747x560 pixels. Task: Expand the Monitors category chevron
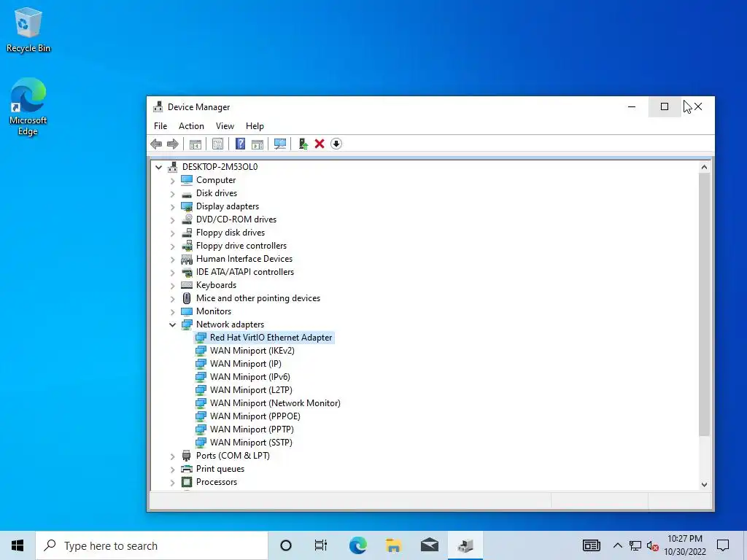[x=172, y=312]
